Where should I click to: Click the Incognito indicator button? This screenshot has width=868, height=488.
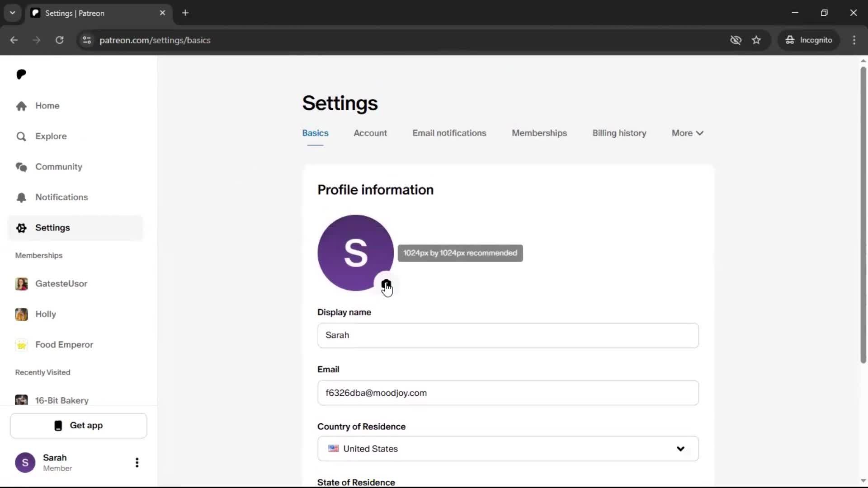(809, 40)
